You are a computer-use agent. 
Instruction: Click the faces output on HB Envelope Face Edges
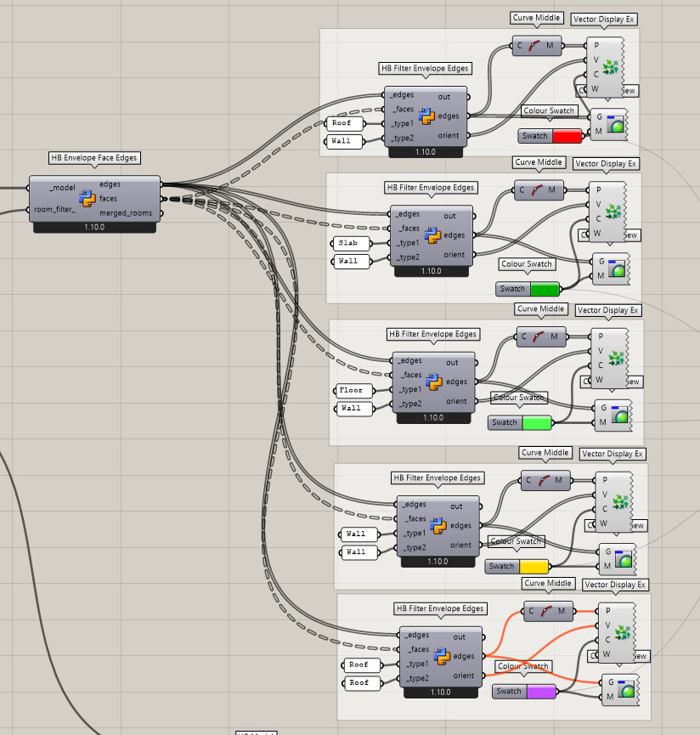click(x=108, y=199)
